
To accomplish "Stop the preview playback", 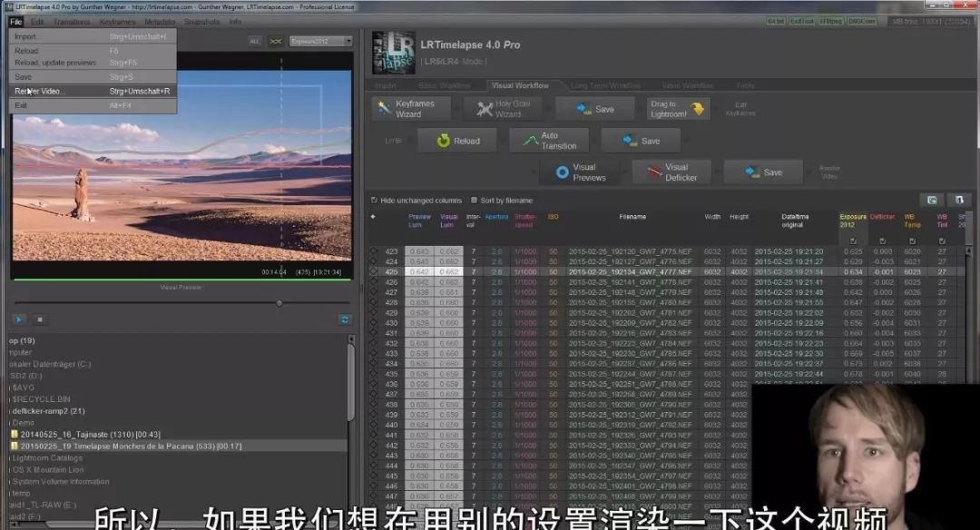I will pos(39,319).
